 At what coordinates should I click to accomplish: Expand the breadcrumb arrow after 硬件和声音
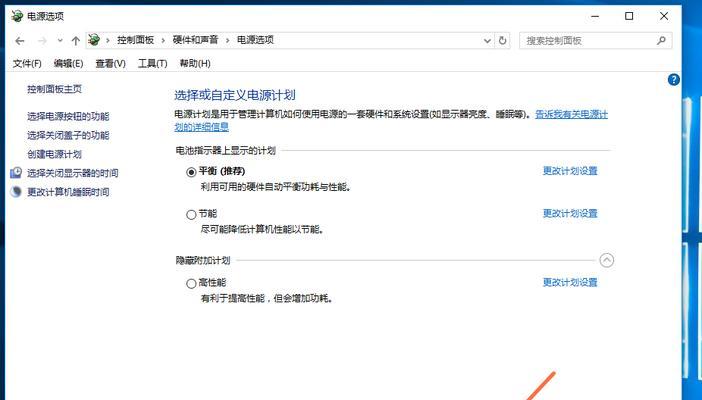(x=227, y=40)
